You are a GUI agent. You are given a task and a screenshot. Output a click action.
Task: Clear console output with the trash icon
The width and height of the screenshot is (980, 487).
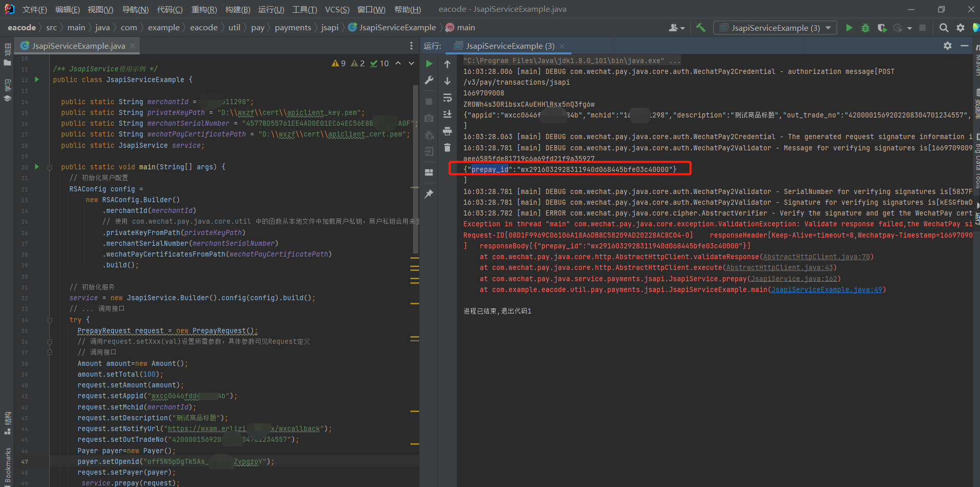pos(447,148)
